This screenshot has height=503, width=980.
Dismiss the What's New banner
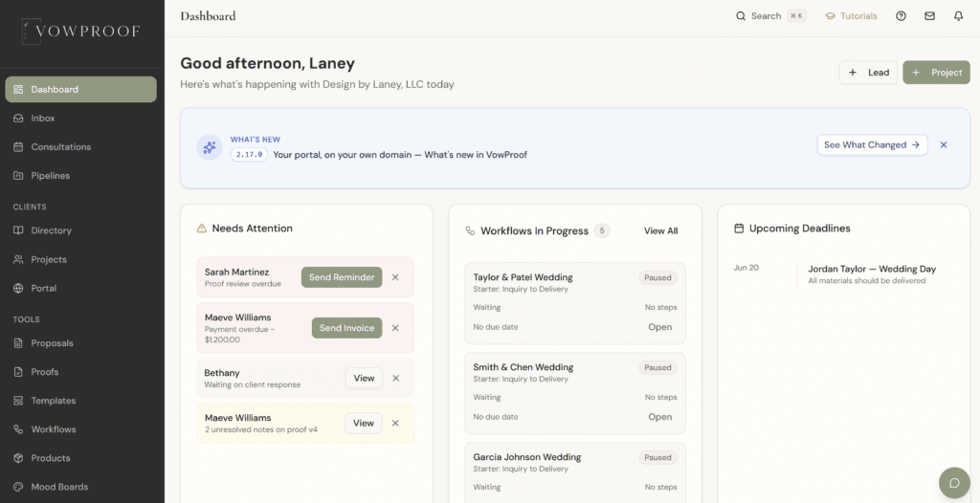(x=944, y=145)
